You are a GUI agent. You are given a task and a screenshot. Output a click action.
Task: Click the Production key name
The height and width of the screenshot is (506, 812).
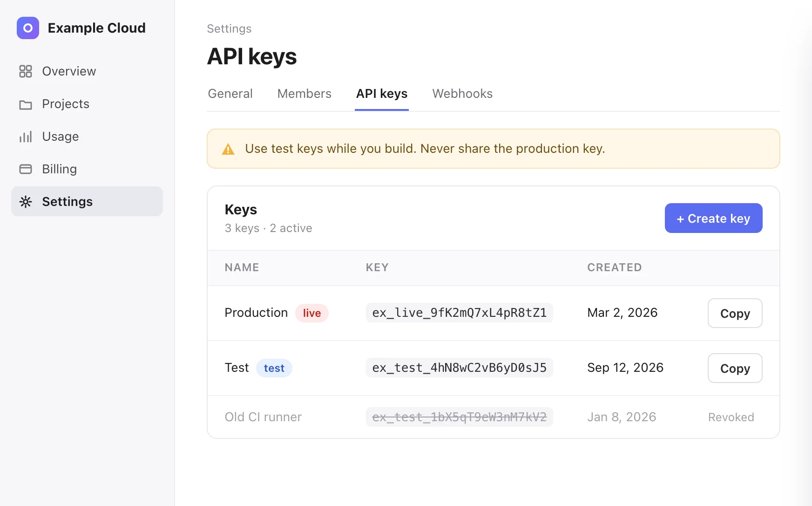(x=256, y=313)
